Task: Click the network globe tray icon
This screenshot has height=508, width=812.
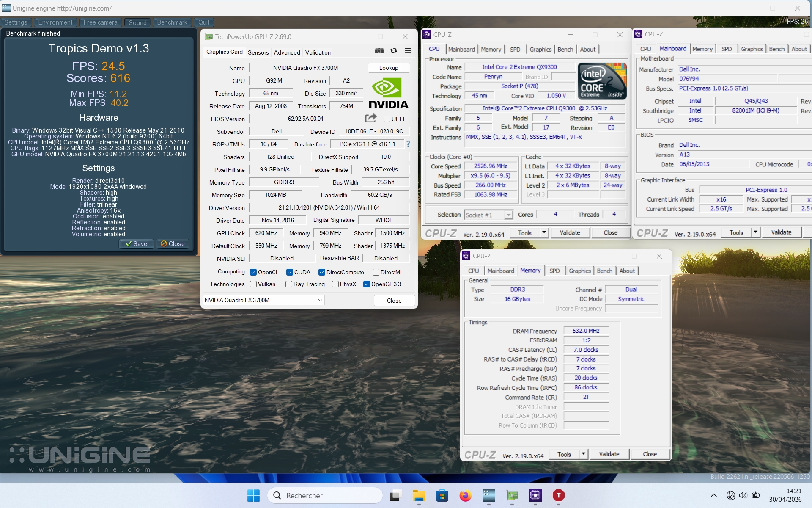Action: tap(730, 495)
